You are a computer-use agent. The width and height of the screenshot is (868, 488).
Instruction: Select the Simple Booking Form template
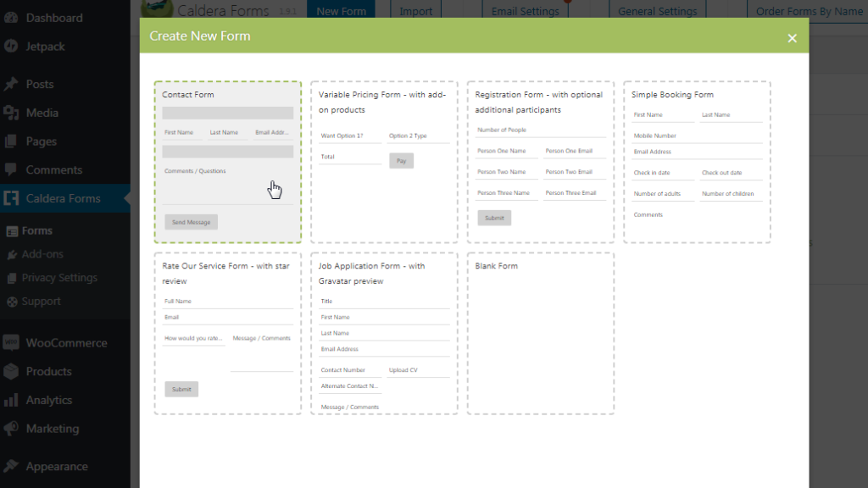pyautogui.click(x=697, y=162)
